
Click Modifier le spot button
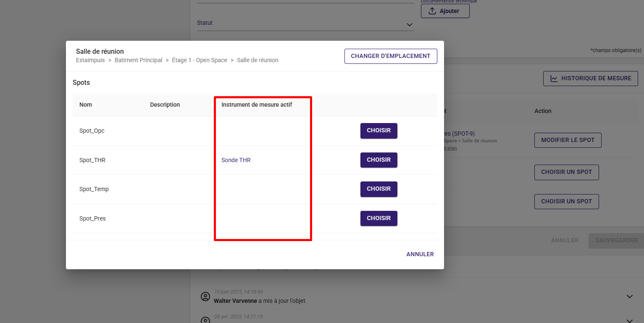point(568,140)
